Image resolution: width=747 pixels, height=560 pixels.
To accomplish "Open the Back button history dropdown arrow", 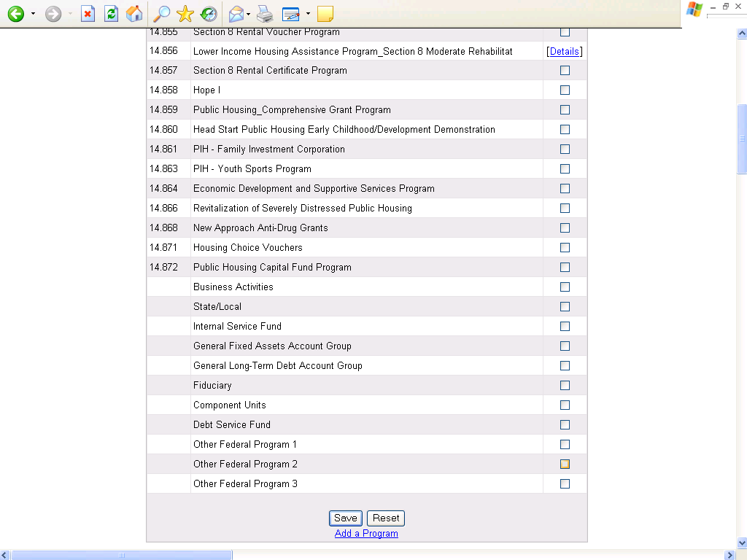I will coord(33,14).
